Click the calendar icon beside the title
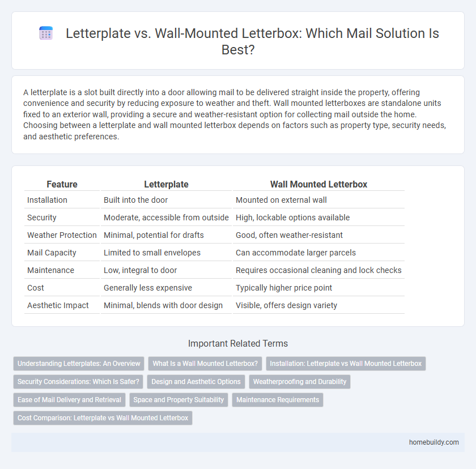The height and width of the screenshot is (469, 476). point(45,33)
